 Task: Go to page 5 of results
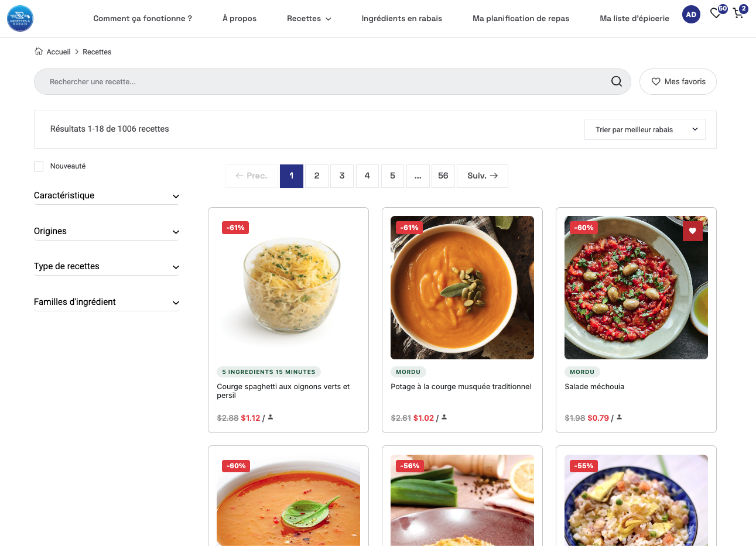tap(392, 176)
